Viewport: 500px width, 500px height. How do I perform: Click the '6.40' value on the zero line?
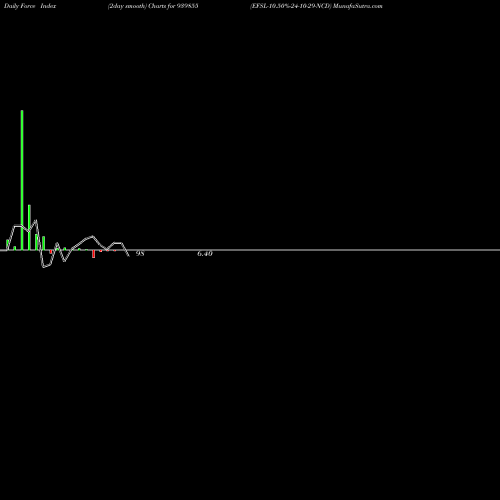(205, 254)
